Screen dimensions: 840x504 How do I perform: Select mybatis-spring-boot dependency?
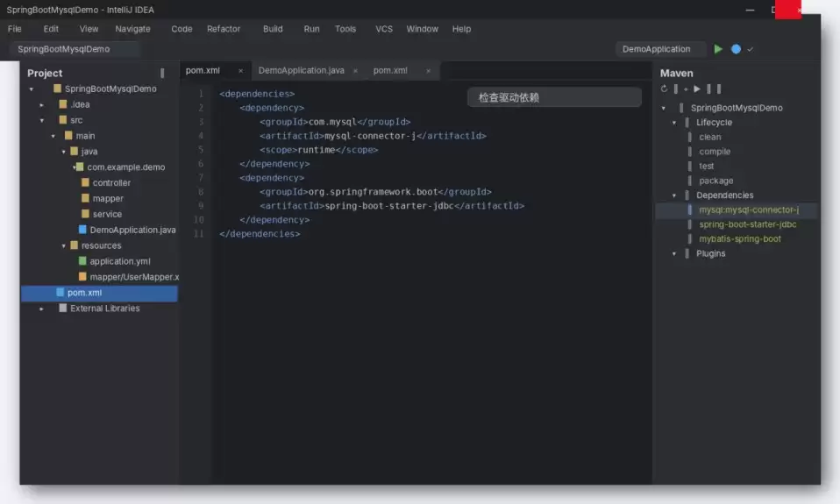[740, 239]
